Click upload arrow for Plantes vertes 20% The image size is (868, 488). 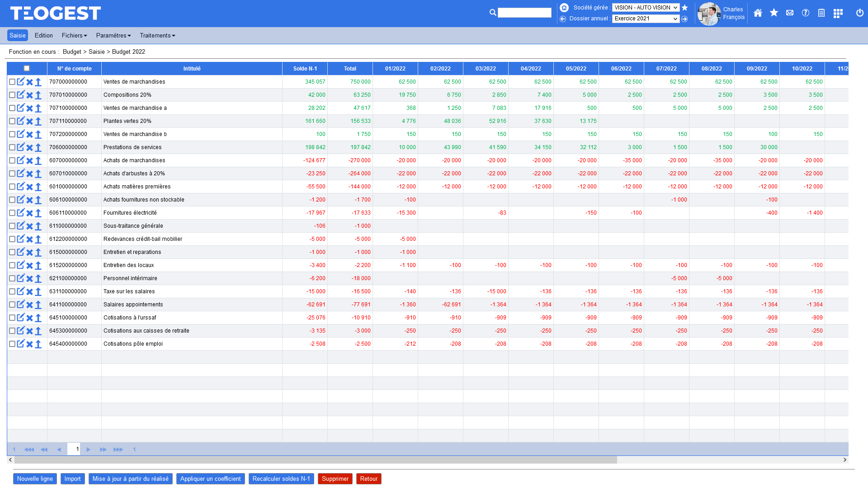coord(38,122)
